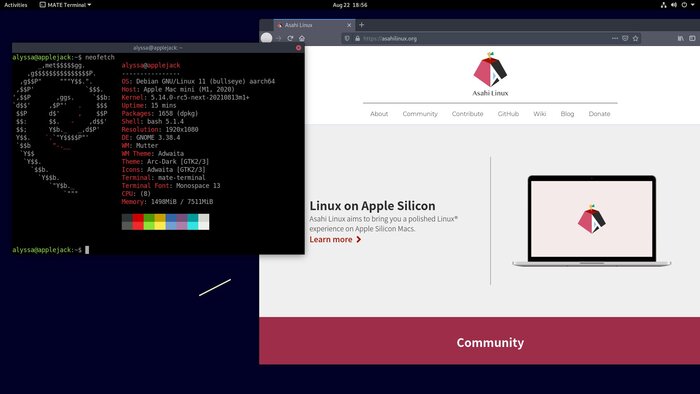The height and width of the screenshot is (394, 700).
Task: Open a new browser tab
Action: (x=362, y=25)
